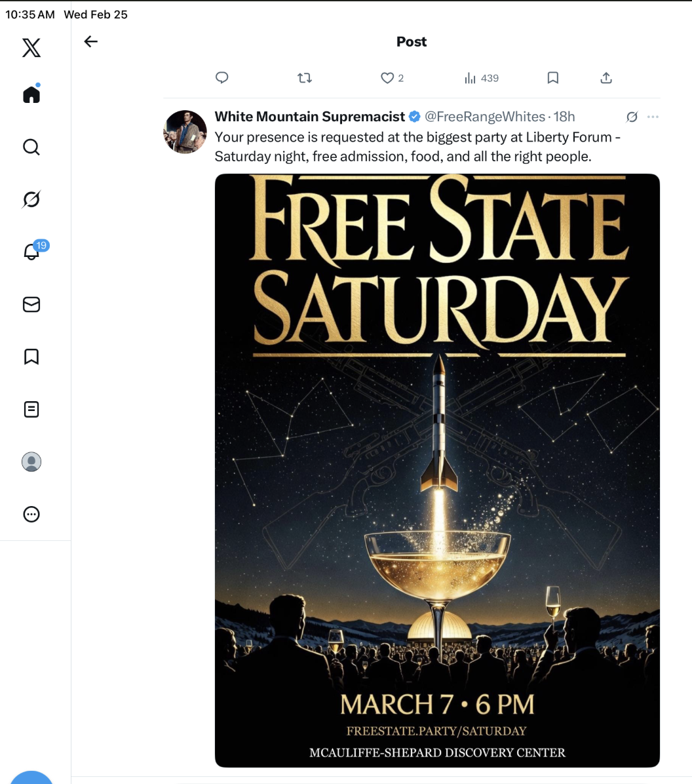Open Notifications with 19 badge
This screenshot has height=784, width=692.
coord(31,252)
